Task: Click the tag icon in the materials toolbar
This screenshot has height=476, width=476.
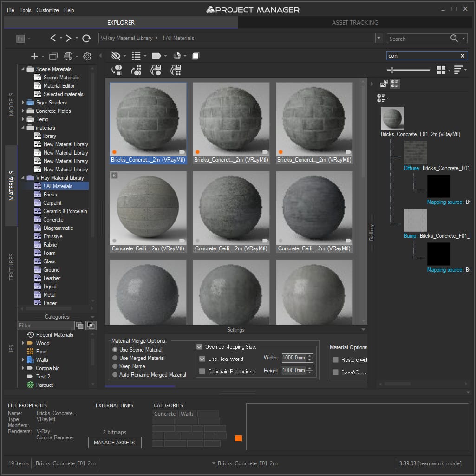Action: [x=156, y=56]
